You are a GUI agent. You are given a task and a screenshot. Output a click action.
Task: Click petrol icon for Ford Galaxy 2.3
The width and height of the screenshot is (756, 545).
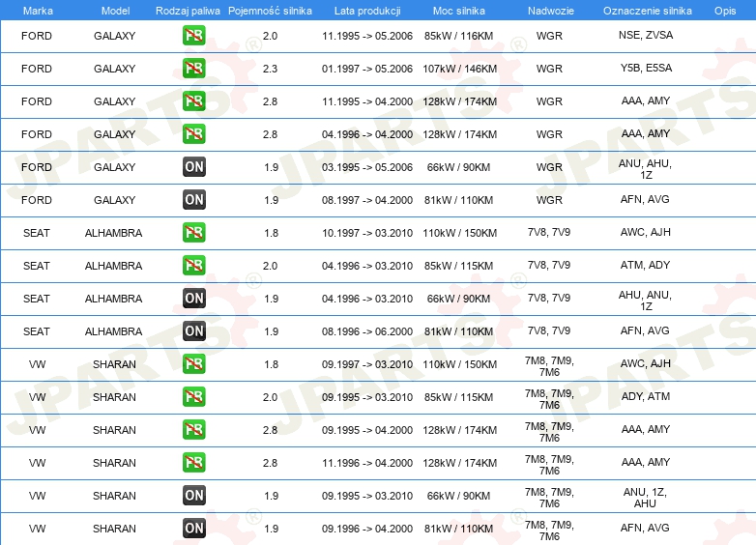click(193, 69)
